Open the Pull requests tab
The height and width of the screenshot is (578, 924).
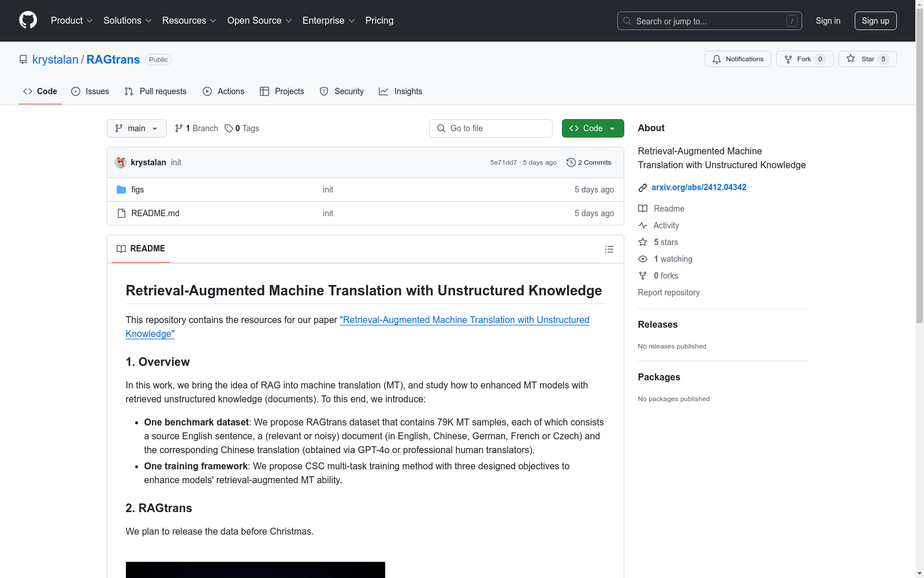155,91
